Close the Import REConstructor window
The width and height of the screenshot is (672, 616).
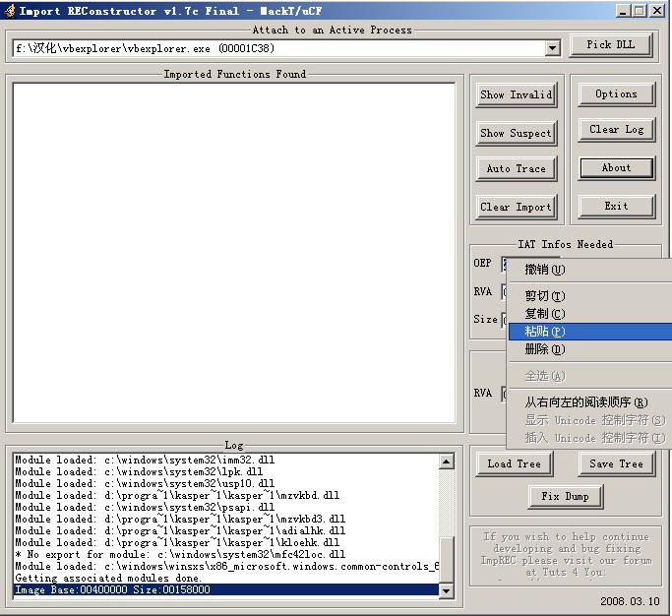656,11
